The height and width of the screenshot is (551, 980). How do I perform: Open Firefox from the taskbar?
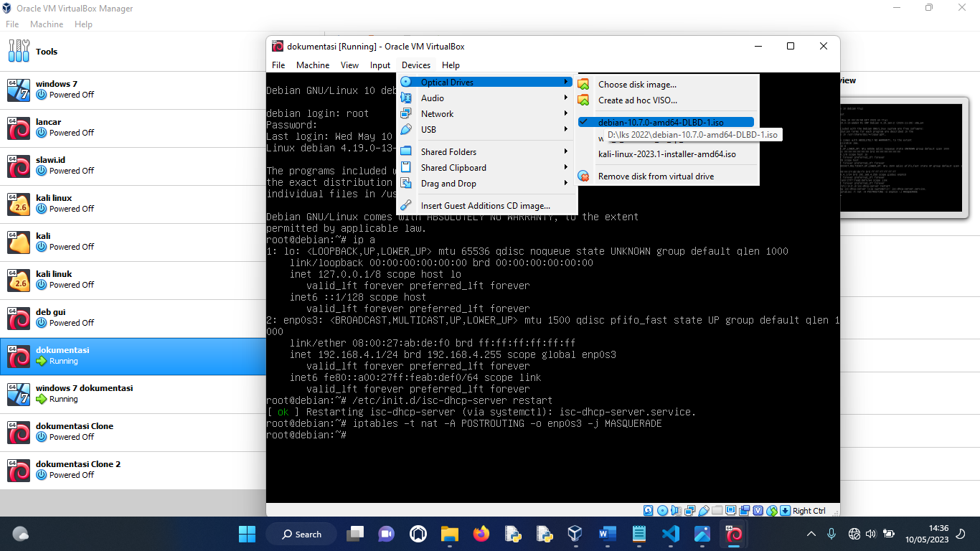pos(481,534)
